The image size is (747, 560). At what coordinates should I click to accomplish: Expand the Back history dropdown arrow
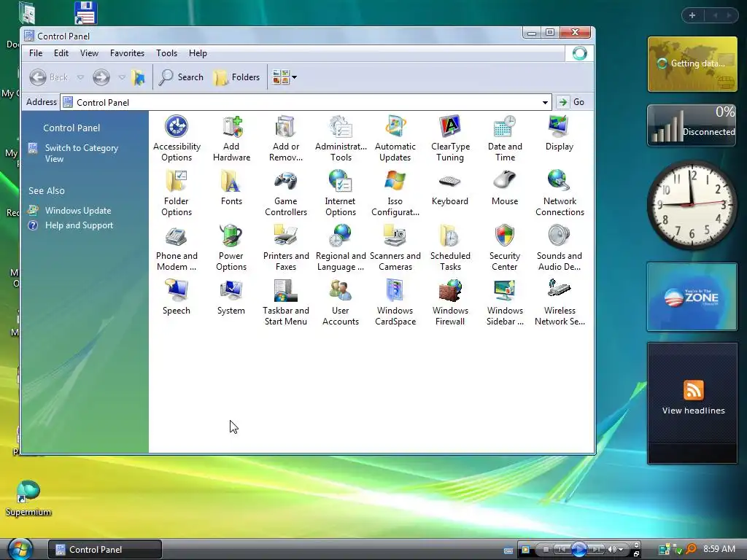tap(80, 77)
